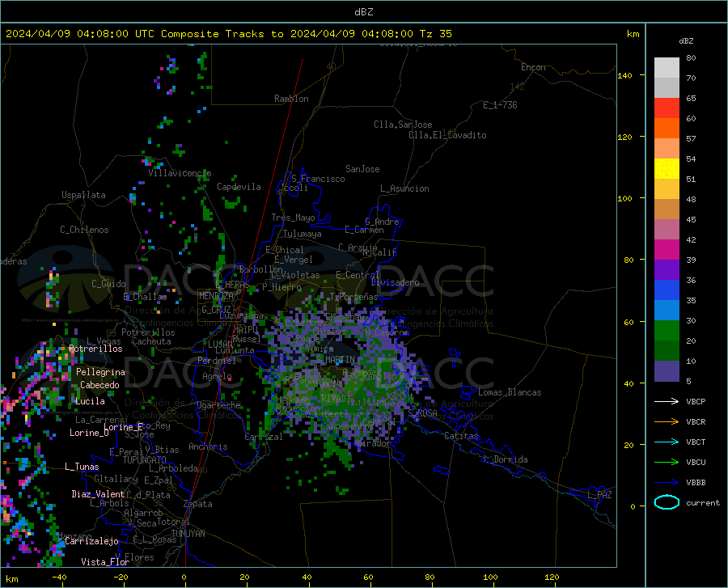Click the white VBCP arrow legend symbol
728x588 pixels.
tap(667, 401)
